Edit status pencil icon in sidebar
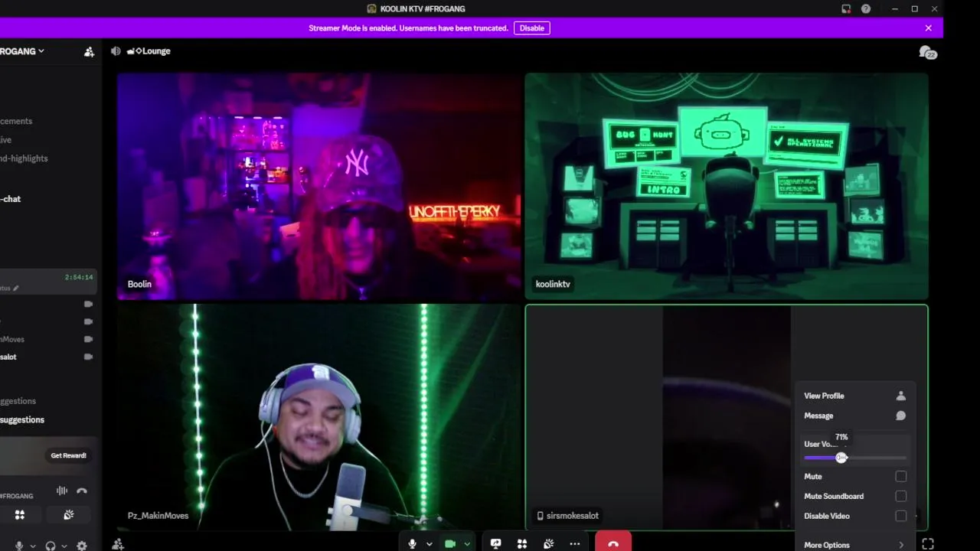980x551 pixels. [x=15, y=289]
